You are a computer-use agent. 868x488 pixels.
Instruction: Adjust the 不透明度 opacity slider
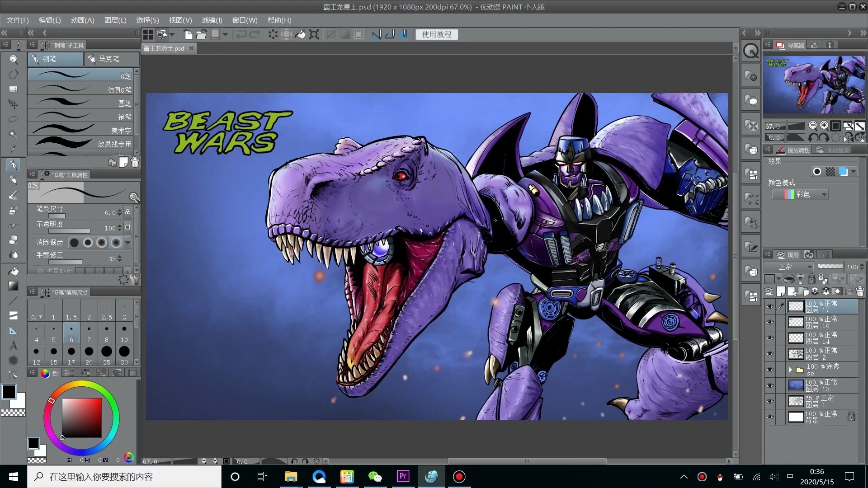pyautogui.click(x=69, y=231)
